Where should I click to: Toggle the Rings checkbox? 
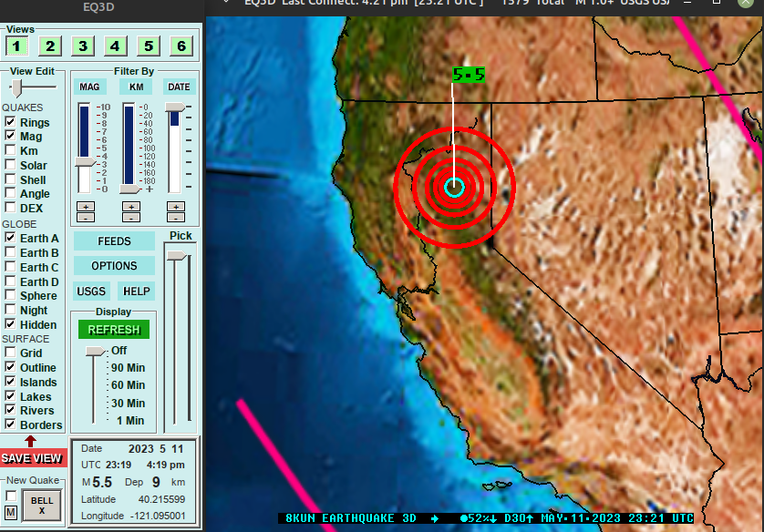point(10,122)
